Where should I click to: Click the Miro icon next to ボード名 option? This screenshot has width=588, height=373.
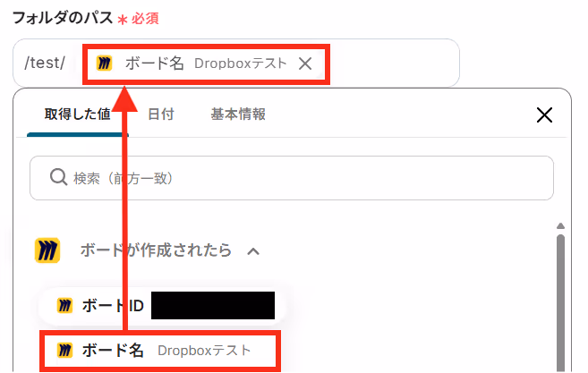point(64,351)
